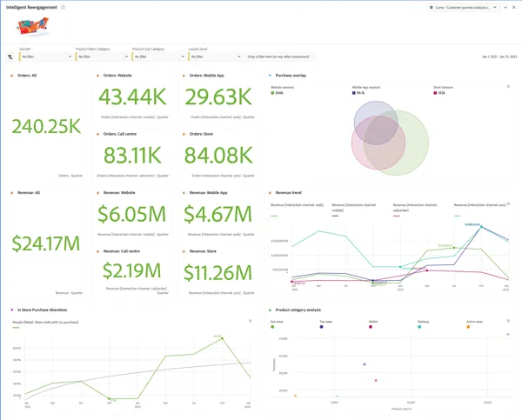
Task: Click the Revenue trend visualization dot
Action: click(x=270, y=193)
